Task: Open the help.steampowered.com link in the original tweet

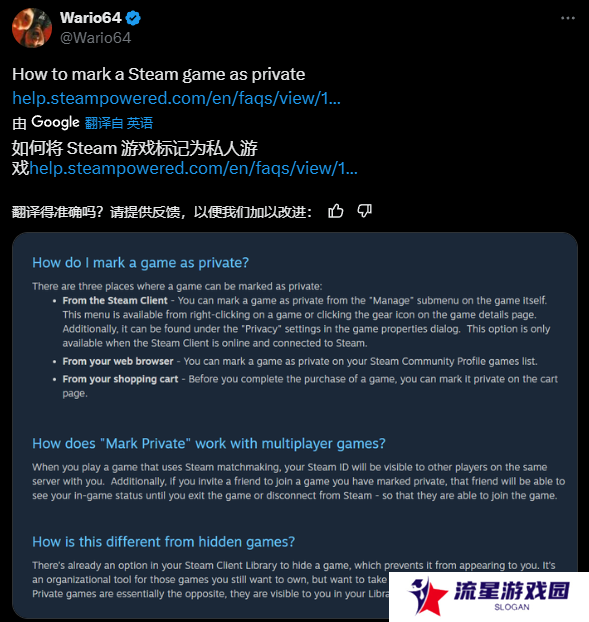Action: pos(176,98)
